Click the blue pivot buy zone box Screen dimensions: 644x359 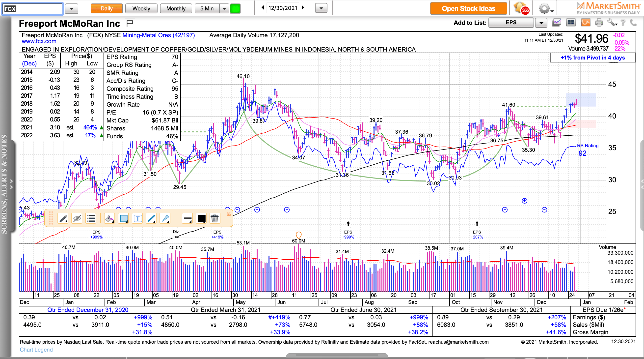coord(581,100)
